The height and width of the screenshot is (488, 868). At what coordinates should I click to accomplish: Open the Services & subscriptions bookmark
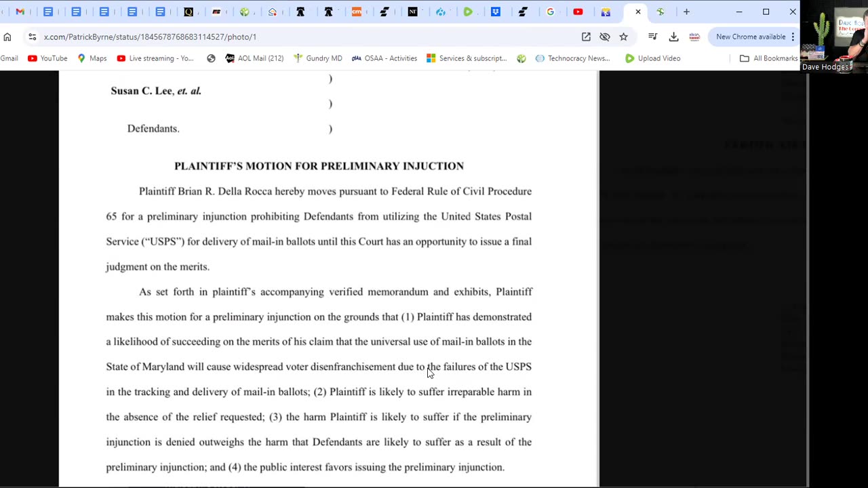(467, 58)
